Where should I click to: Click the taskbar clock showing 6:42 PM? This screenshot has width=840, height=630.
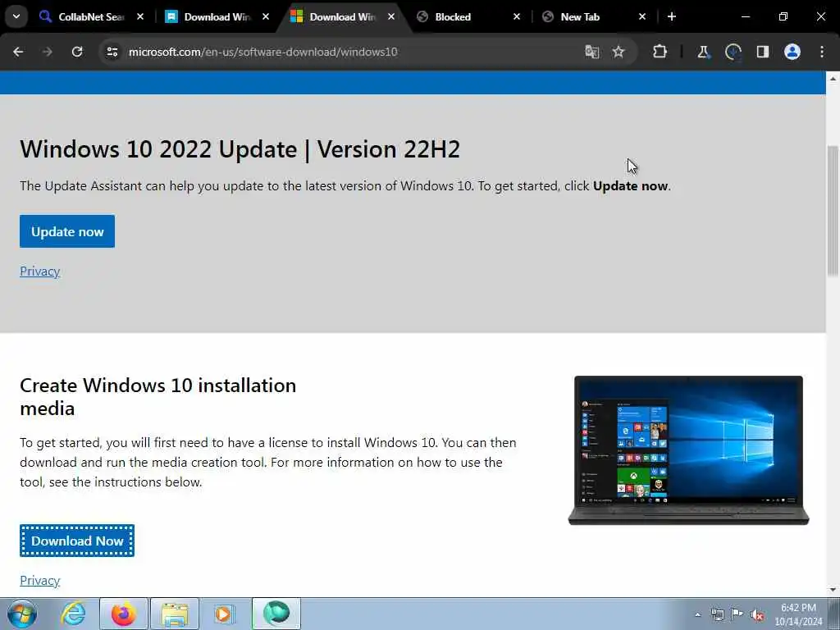tap(798, 614)
